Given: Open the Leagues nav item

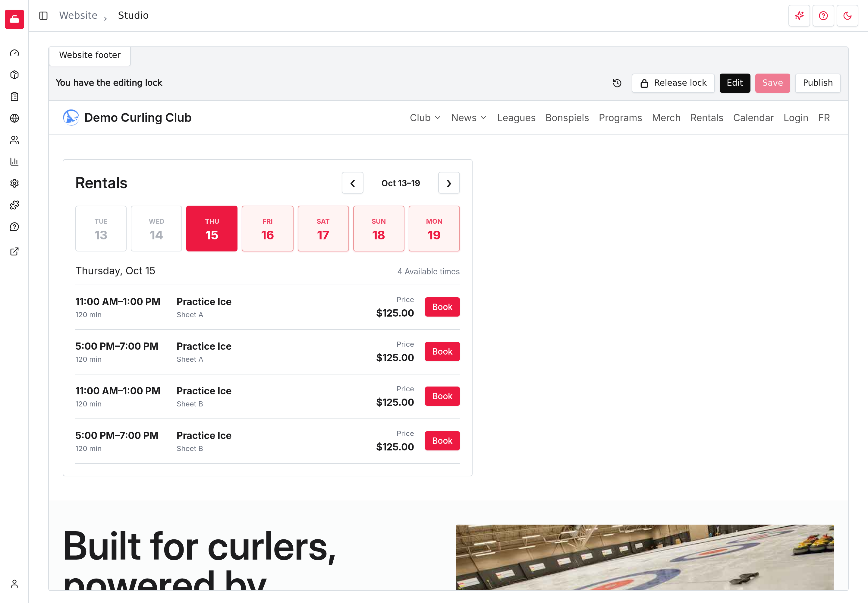Looking at the screenshot, I should [x=516, y=118].
